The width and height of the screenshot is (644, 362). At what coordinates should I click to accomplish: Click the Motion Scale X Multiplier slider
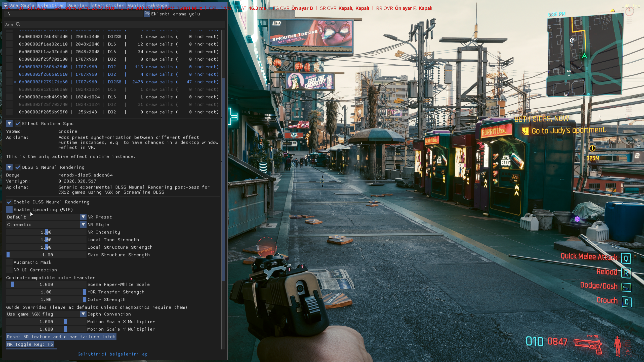click(x=46, y=322)
